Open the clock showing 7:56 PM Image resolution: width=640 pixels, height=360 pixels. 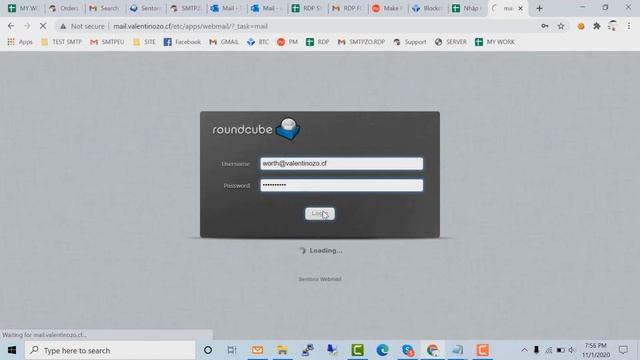[596, 350]
